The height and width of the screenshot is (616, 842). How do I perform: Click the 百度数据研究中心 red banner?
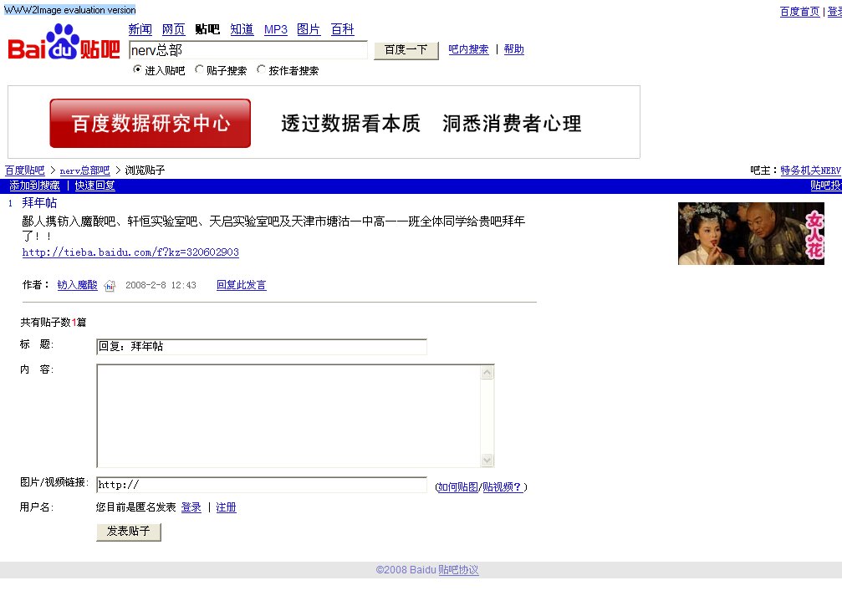point(151,123)
